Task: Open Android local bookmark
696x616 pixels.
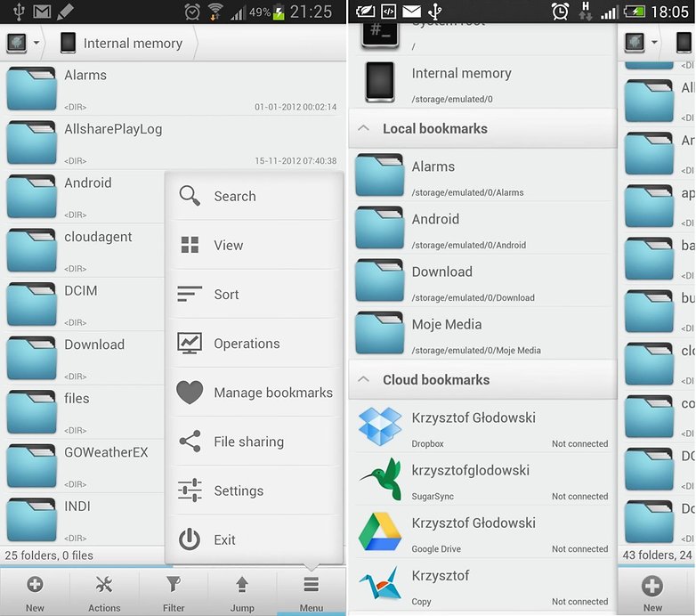Action: [483, 228]
